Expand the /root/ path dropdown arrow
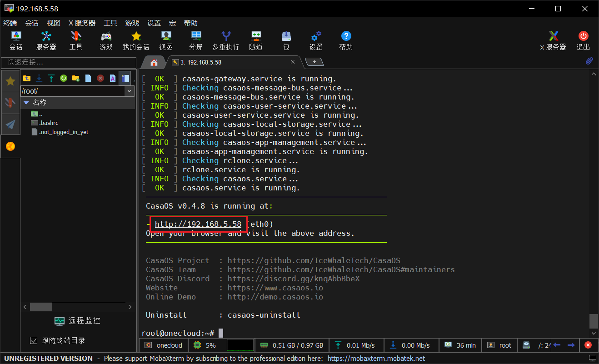Viewport: 599px width, 364px height. click(130, 91)
